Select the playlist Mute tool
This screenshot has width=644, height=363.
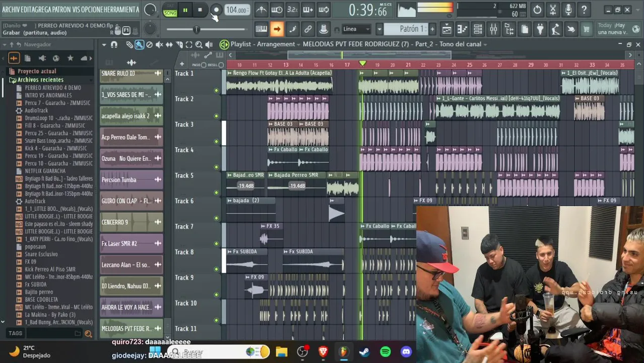point(159,44)
